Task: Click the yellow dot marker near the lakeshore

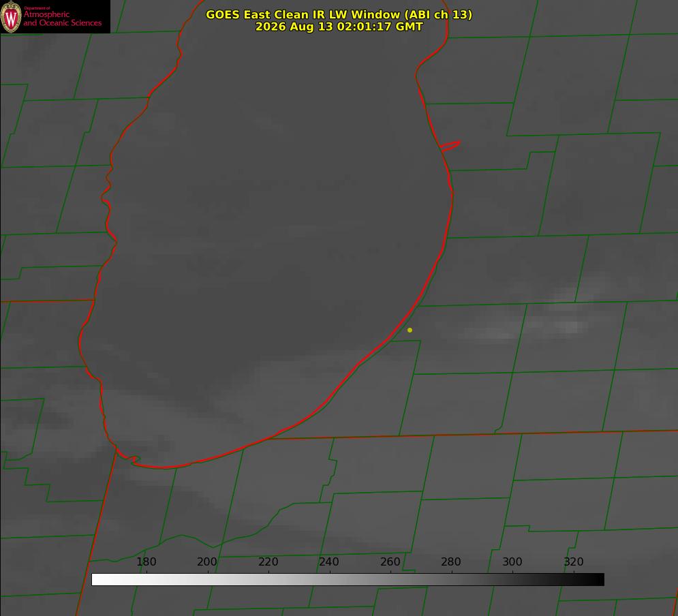Action: (x=410, y=330)
